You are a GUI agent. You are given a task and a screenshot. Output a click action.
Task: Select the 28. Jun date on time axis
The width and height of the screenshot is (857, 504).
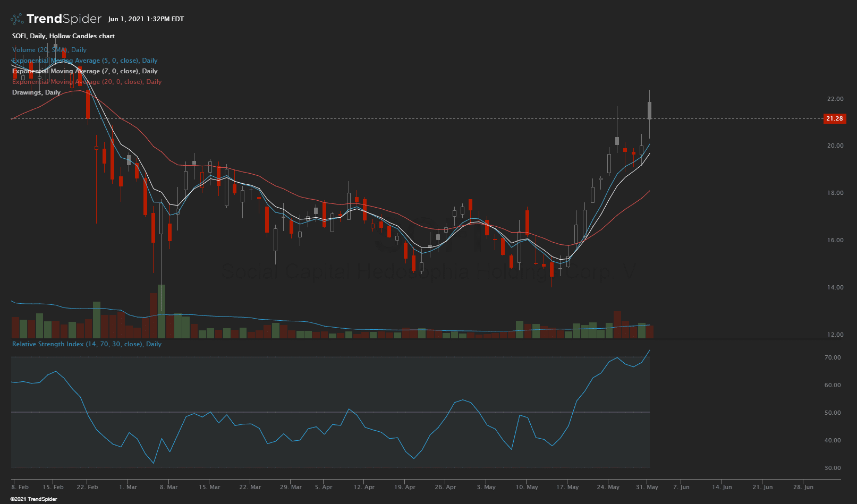click(803, 487)
